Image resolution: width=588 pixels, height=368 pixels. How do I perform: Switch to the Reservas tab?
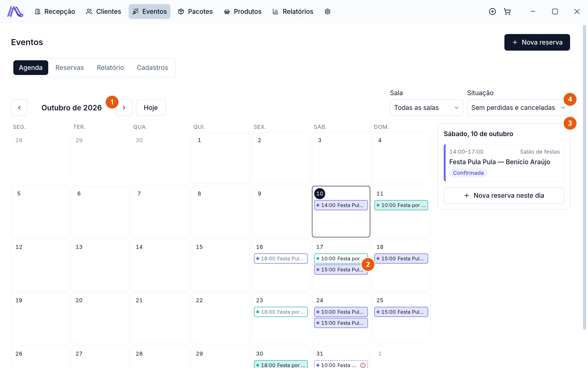70,67
